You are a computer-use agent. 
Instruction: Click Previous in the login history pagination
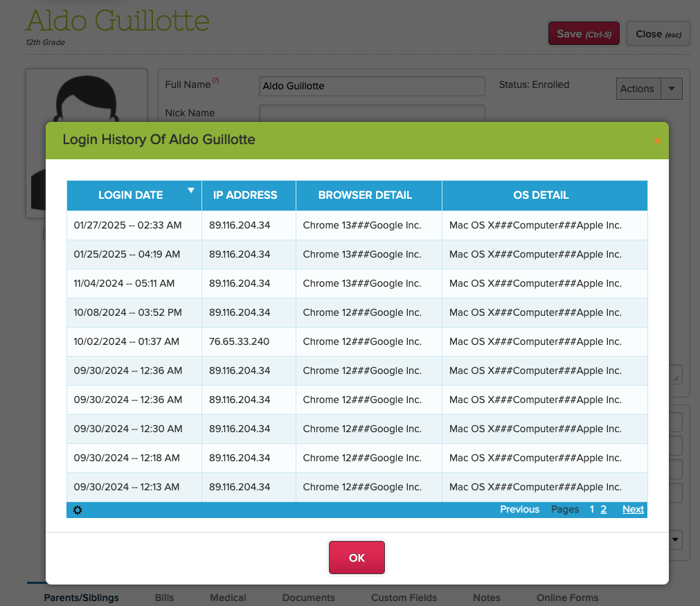click(x=519, y=509)
